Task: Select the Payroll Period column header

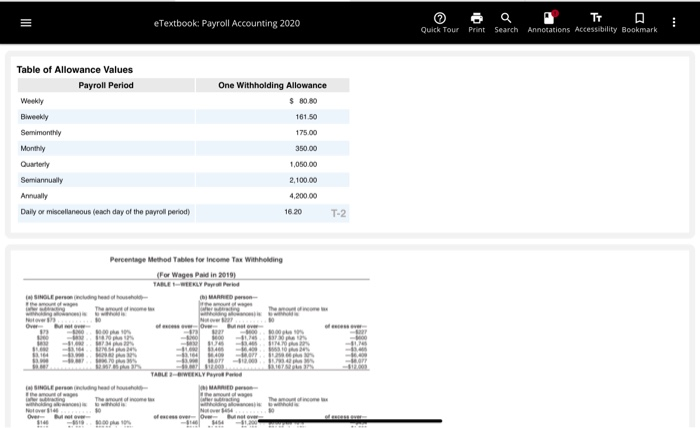Action: pos(106,85)
